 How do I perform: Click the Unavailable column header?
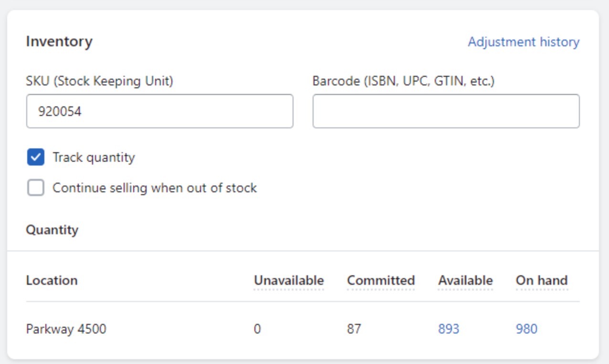(x=289, y=281)
